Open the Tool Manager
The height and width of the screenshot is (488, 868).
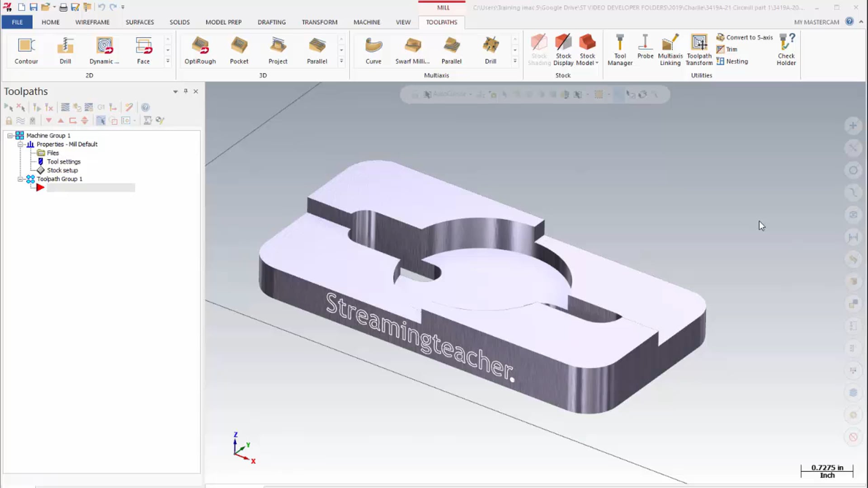(x=620, y=50)
